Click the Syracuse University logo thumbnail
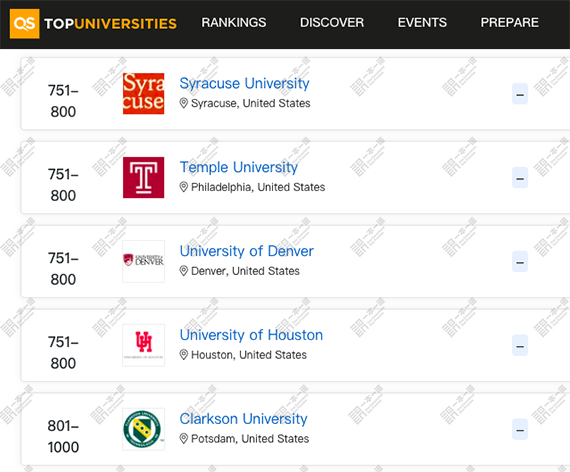This screenshot has width=570, height=472. click(x=143, y=93)
